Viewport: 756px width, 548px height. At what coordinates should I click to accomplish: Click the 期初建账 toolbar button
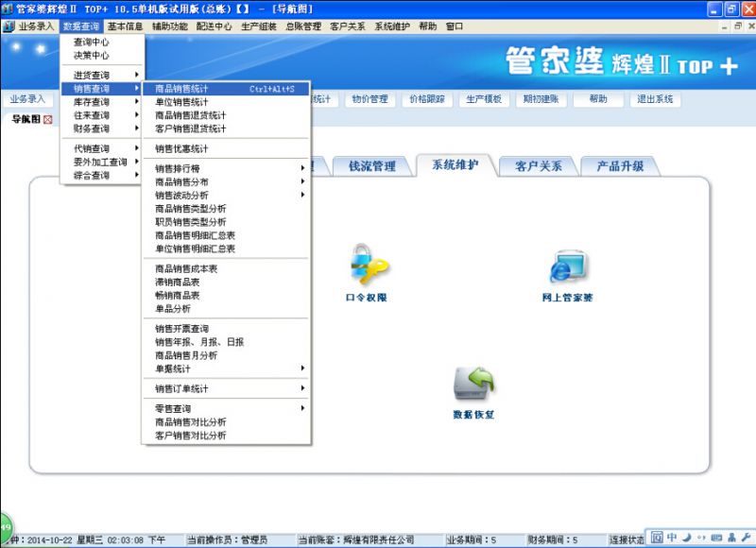pos(541,99)
